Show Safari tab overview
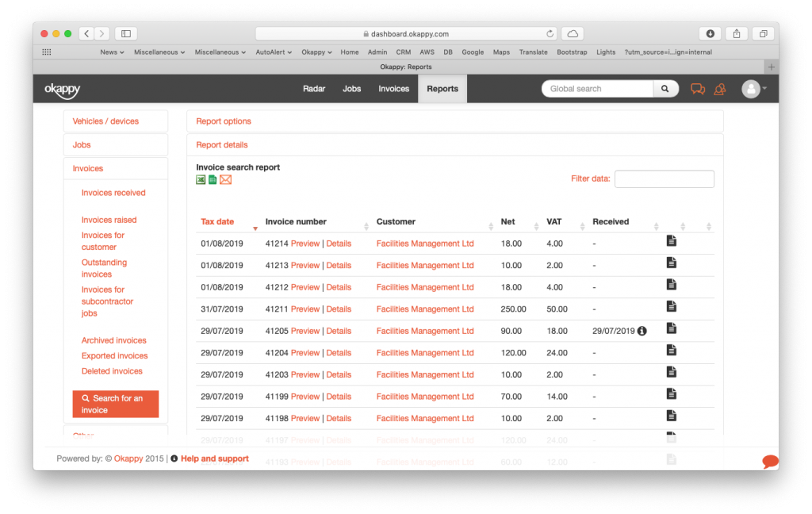The height and width of the screenshot is (514, 812). (764, 33)
